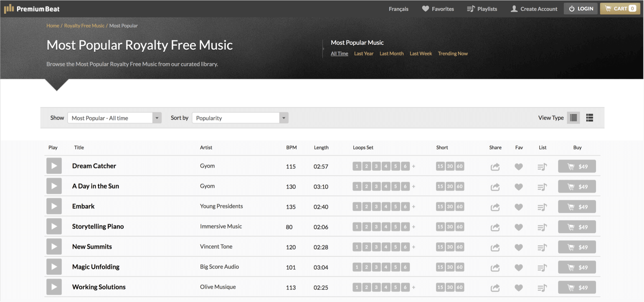Add Magic Unfolding to a playlist
644x302 pixels.
(x=542, y=267)
